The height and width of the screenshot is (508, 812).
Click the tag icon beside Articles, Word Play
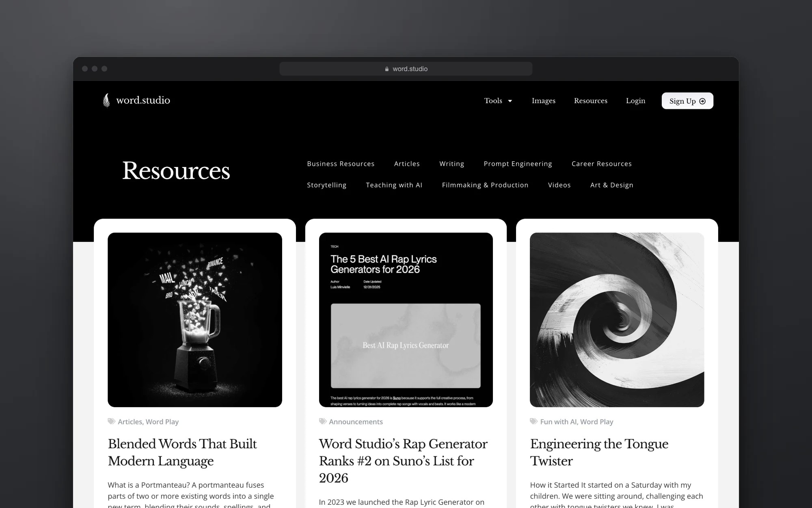(112, 421)
